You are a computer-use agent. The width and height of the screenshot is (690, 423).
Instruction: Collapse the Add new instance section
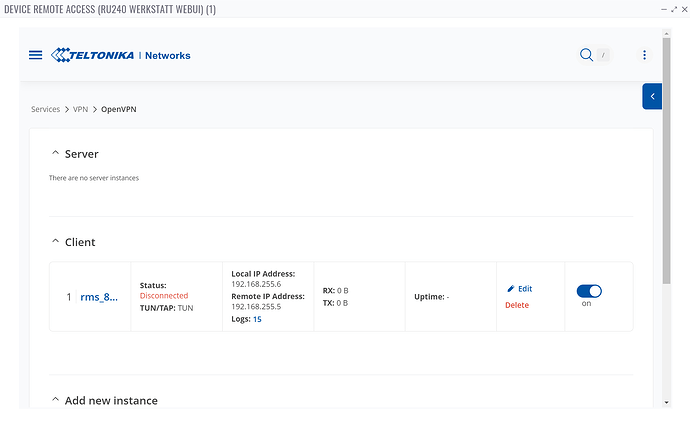tap(55, 400)
